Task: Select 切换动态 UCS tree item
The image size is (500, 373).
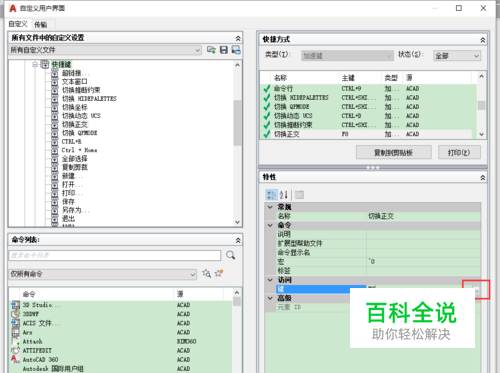Action: click(x=81, y=116)
